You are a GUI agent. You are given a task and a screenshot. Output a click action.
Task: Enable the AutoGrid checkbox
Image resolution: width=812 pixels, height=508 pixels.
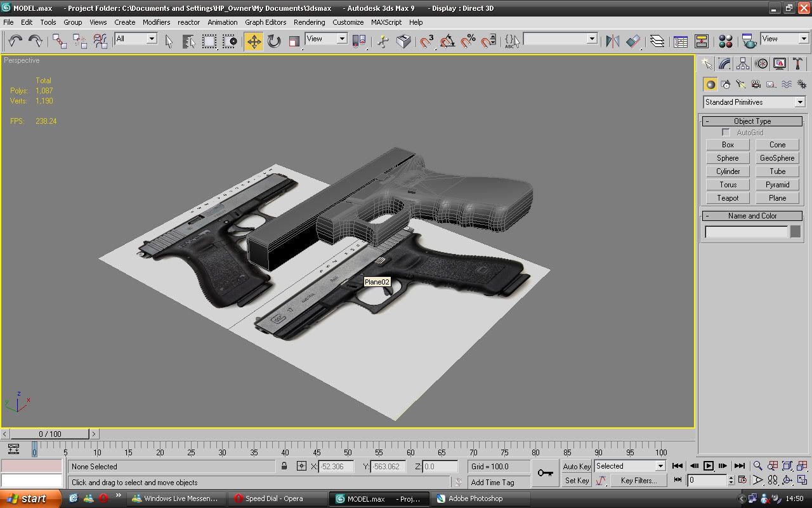coord(726,133)
